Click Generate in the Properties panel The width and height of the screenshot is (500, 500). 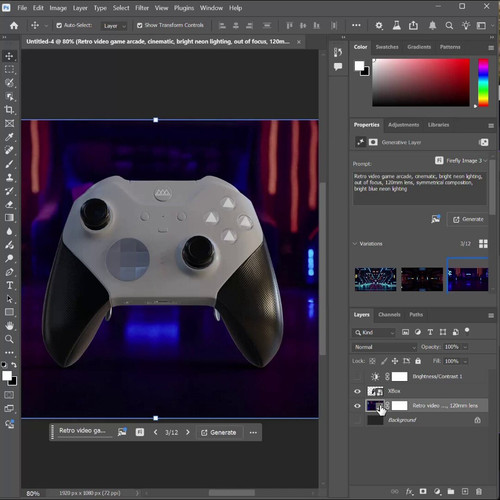[x=468, y=219]
